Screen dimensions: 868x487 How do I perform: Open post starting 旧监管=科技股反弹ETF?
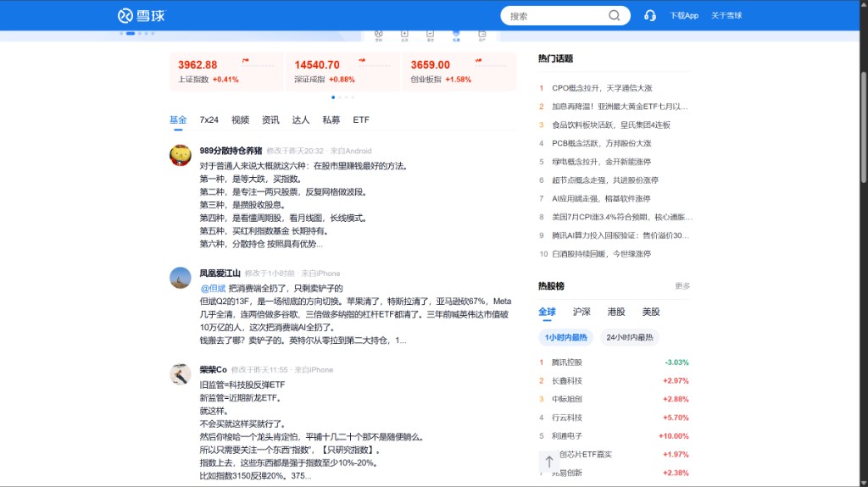click(x=314, y=430)
